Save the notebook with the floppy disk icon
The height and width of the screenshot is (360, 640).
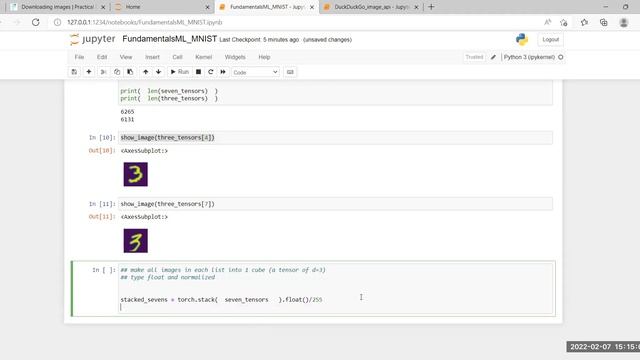[74, 72]
